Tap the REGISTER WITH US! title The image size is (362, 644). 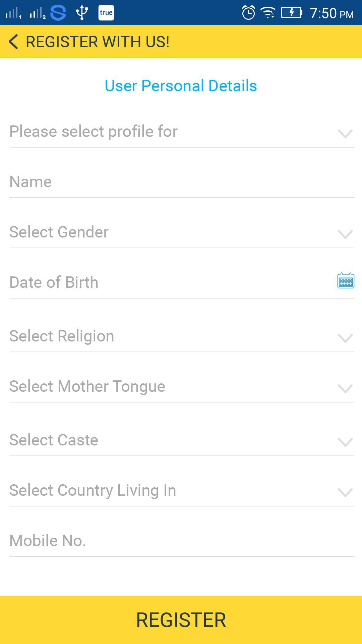pyautogui.click(x=98, y=42)
